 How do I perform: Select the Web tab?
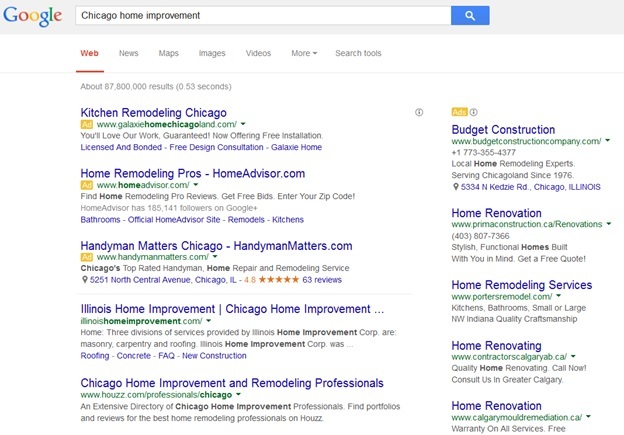(90, 53)
